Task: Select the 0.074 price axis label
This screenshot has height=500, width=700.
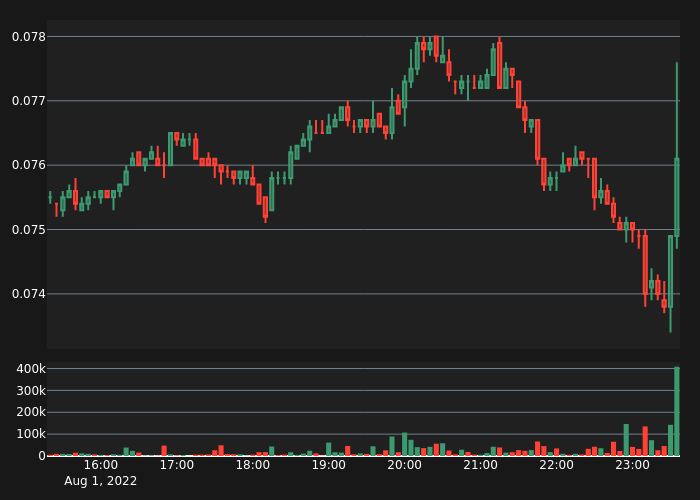Action: tap(29, 294)
